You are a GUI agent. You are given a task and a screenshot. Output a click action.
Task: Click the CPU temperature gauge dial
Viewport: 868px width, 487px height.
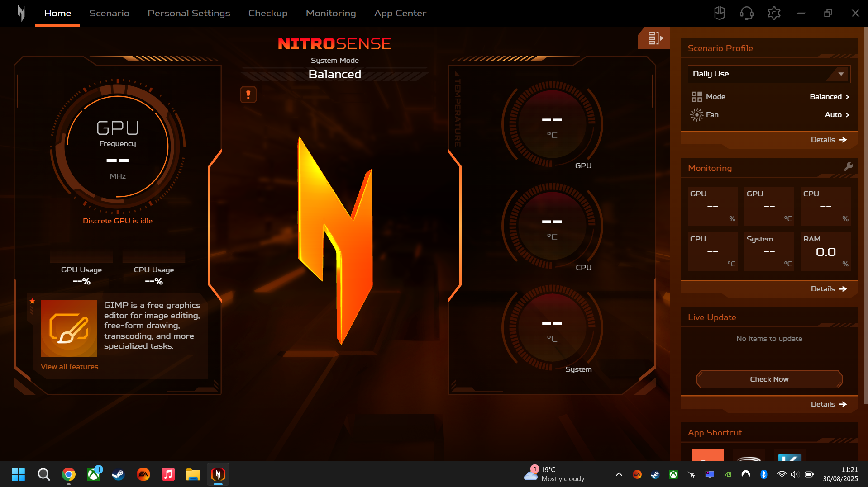[552, 226]
